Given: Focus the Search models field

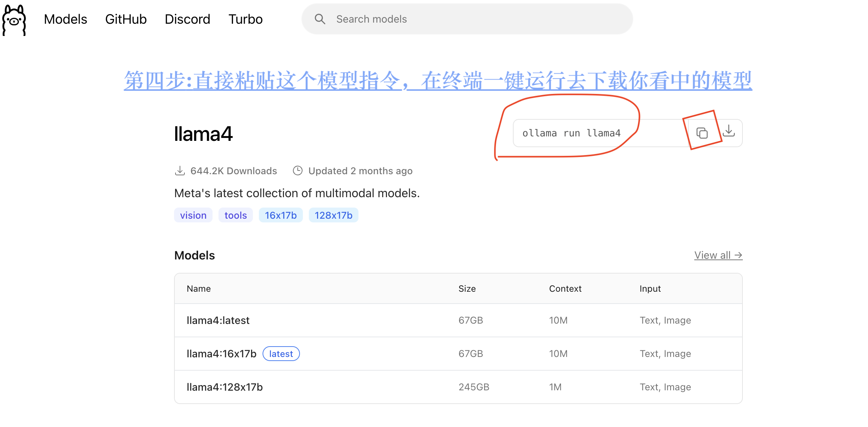Looking at the screenshot, I should tap(467, 19).
